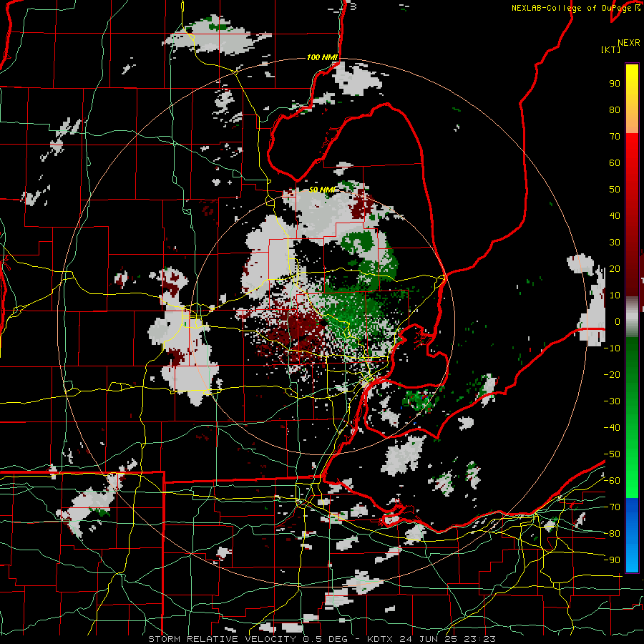
Task: Click the 'NEXR' label in the top right corner
Action: tap(629, 43)
